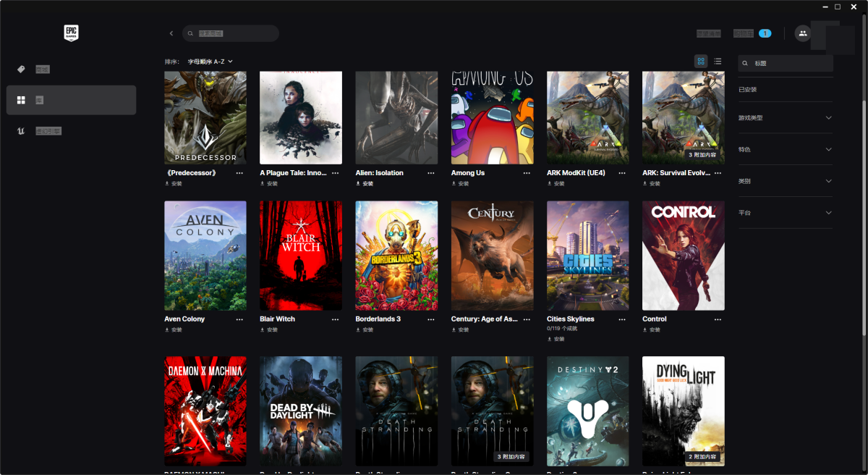This screenshot has width=868, height=475.
Task: Open more options for Borderlands 3
Action: (x=431, y=319)
